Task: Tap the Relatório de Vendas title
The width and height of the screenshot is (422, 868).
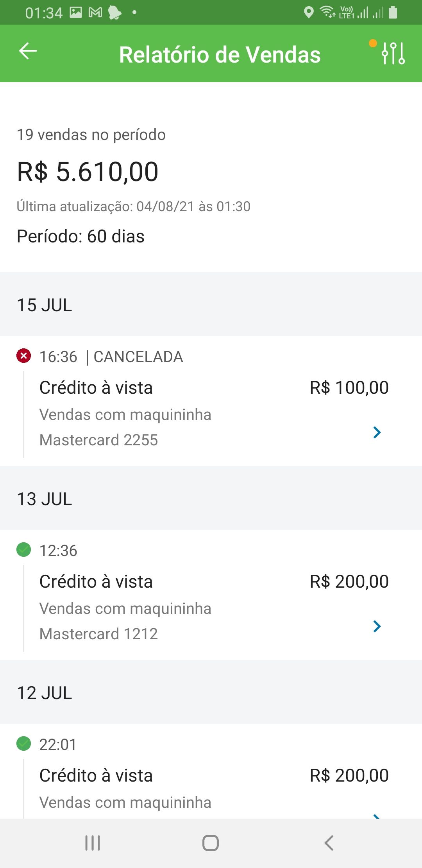Action: pyautogui.click(x=220, y=54)
